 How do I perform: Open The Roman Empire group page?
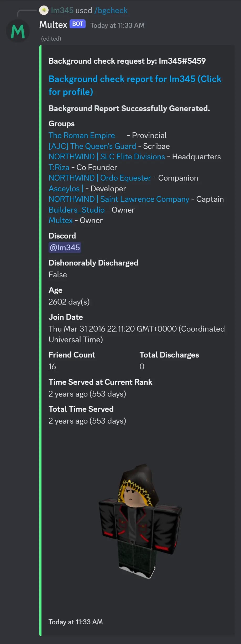[x=82, y=136]
